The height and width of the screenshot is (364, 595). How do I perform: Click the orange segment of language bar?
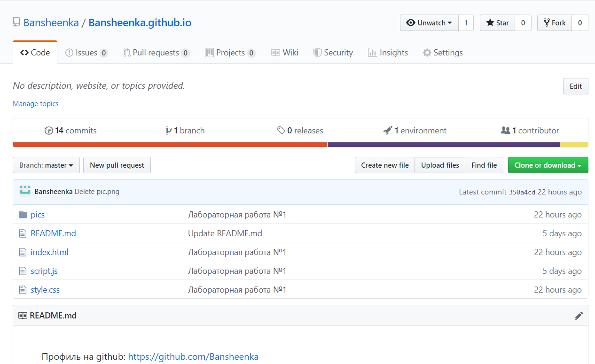(170, 145)
